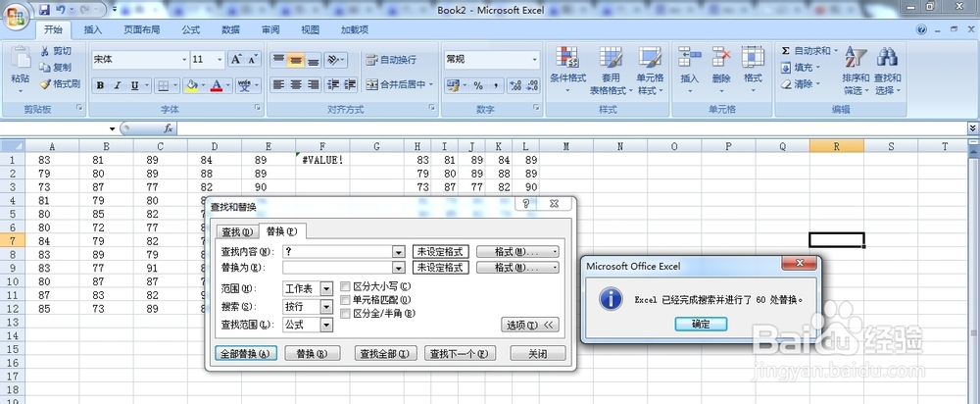Switch to 插入 ribbon tab
This screenshot has width=980, height=404.
pyautogui.click(x=93, y=29)
